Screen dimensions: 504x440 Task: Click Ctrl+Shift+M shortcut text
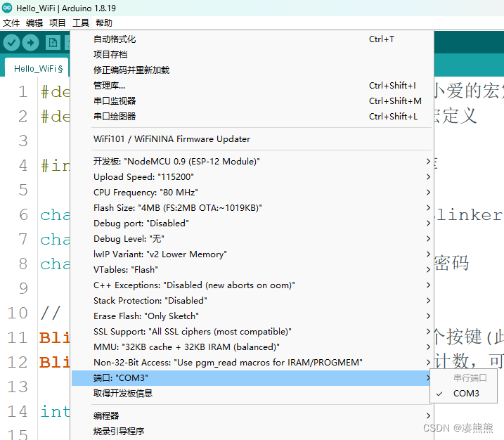pos(395,101)
